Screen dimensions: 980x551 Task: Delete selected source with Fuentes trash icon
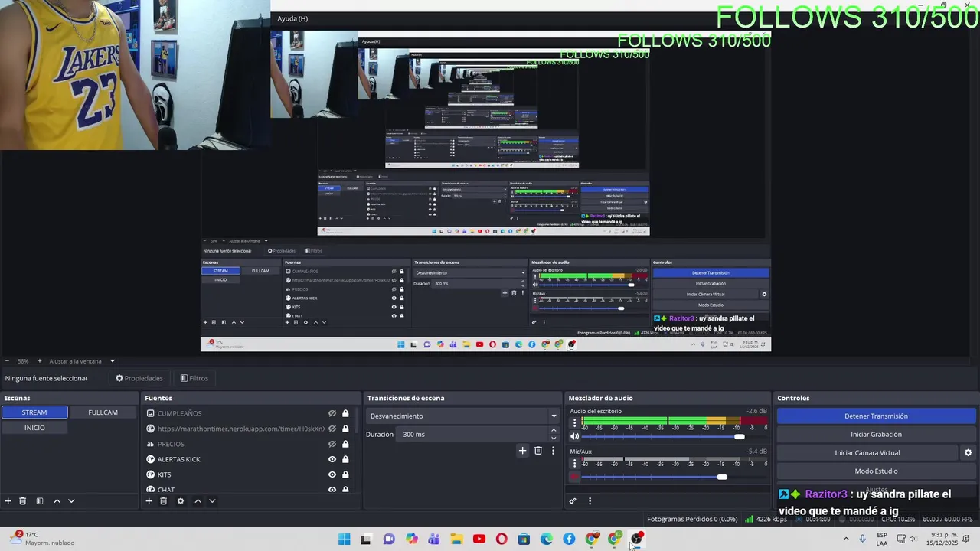[164, 501]
